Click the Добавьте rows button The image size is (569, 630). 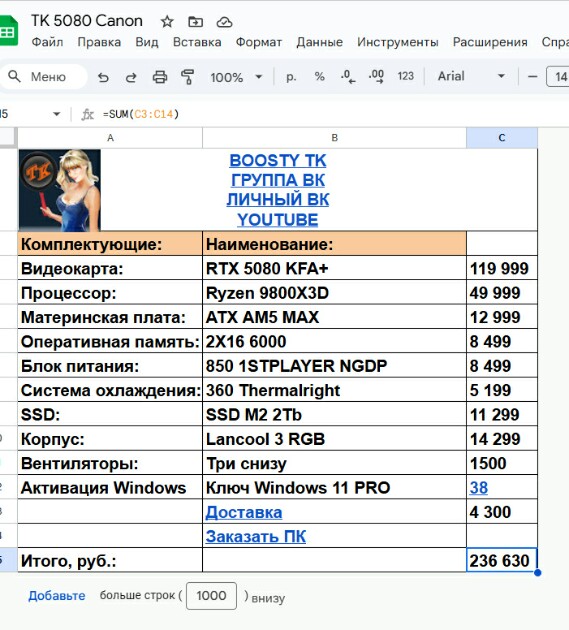(57, 595)
